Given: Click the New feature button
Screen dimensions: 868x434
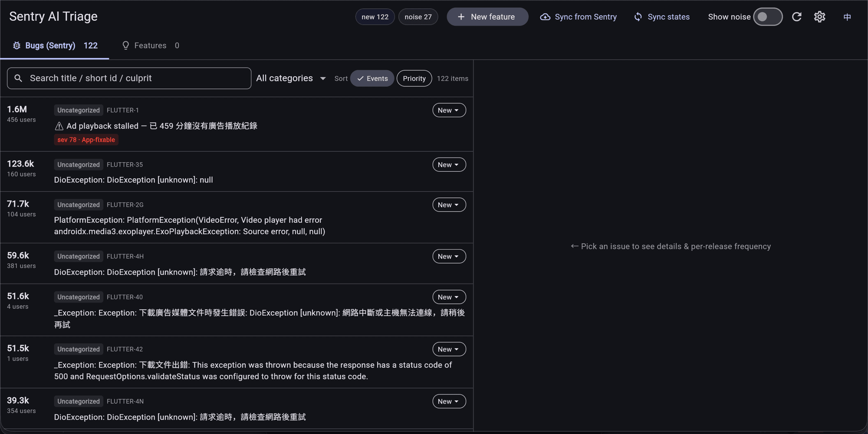Looking at the screenshot, I should (x=487, y=17).
